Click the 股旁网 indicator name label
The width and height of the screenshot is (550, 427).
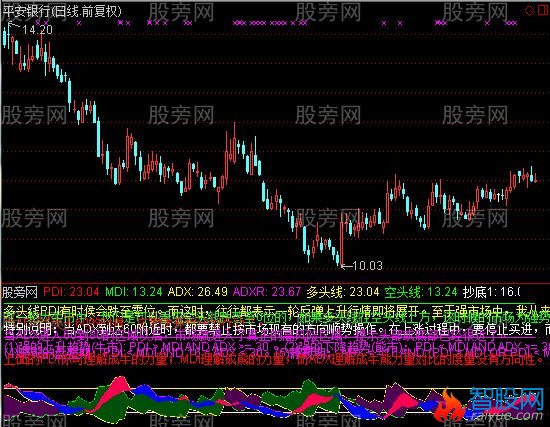pyautogui.click(x=20, y=292)
